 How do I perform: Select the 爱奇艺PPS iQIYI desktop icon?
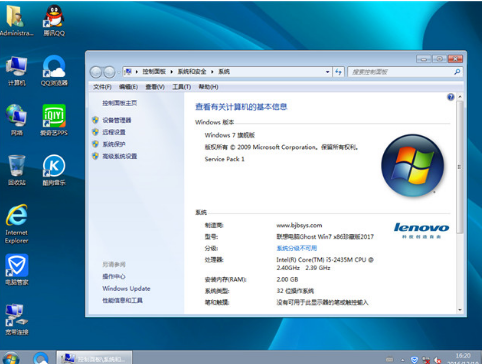(x=54, y=120)
